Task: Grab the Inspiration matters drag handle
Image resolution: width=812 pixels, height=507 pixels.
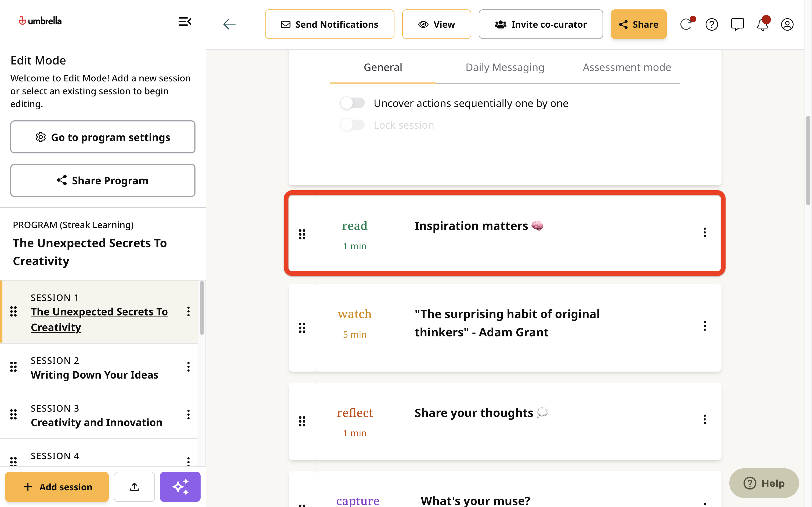Action: click(302, 234)
